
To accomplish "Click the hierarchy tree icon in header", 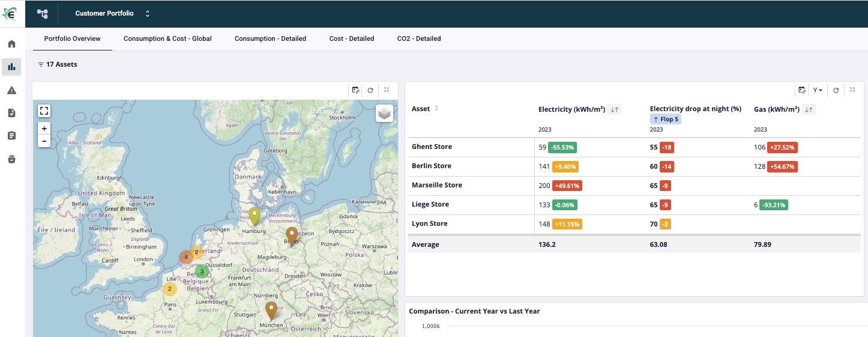I will [42, 13].
